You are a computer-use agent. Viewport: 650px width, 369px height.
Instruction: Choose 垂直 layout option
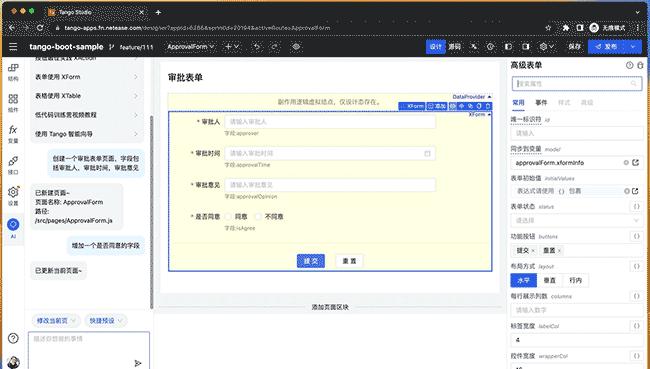tap(550, 280)
